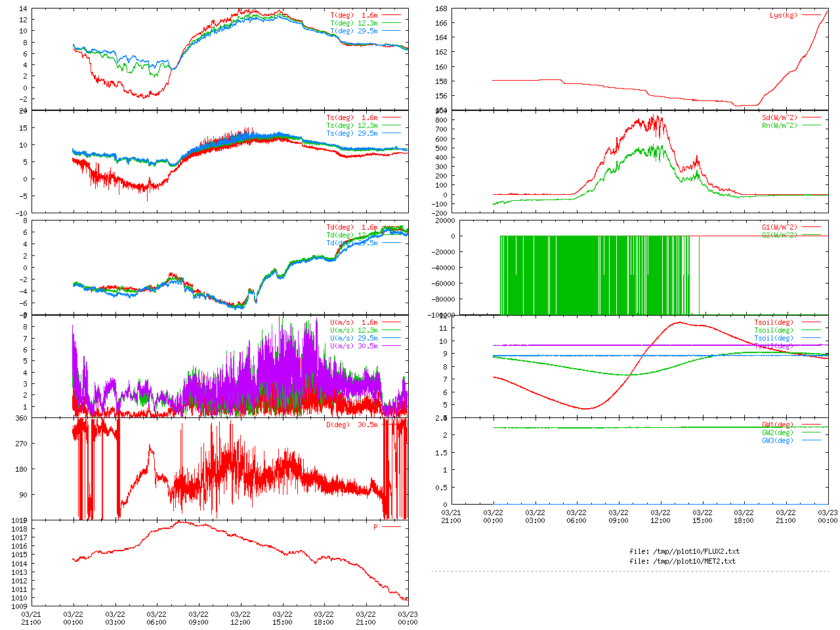Select the 'GW2(deg)' legend entry
This screenshot has height=630, width=840.
point(778,433)
